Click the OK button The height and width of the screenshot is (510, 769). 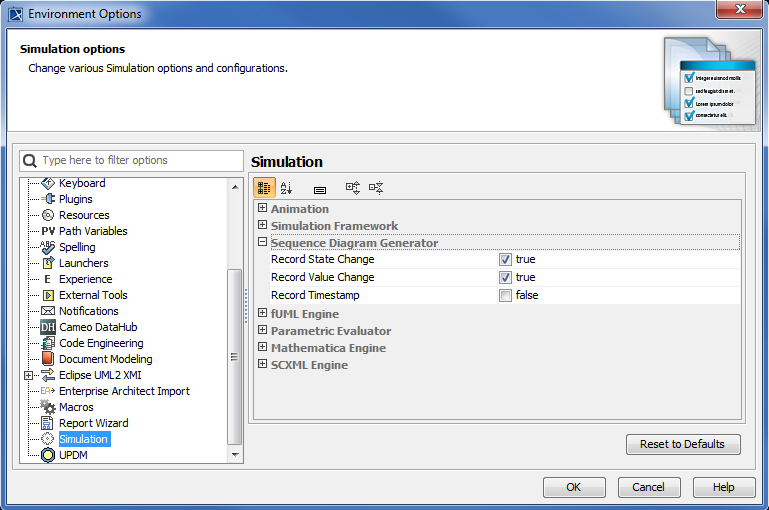(574, 487)
